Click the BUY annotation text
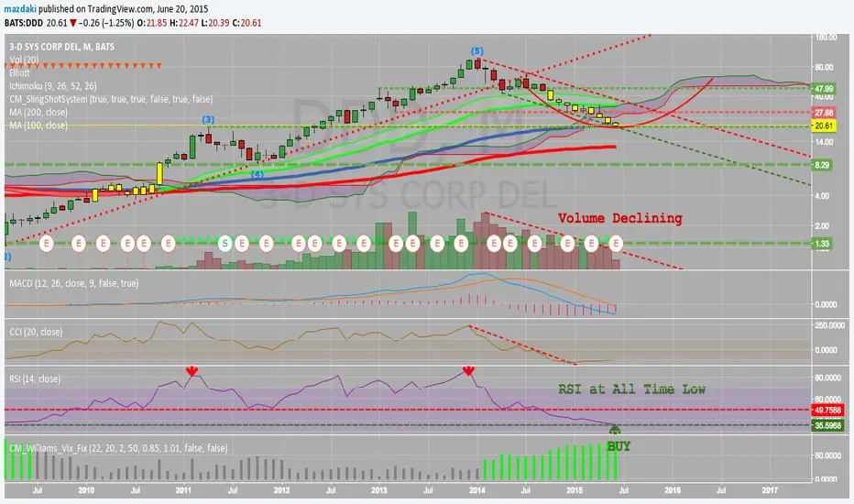The image size is (854, 504). click(619, 446)
